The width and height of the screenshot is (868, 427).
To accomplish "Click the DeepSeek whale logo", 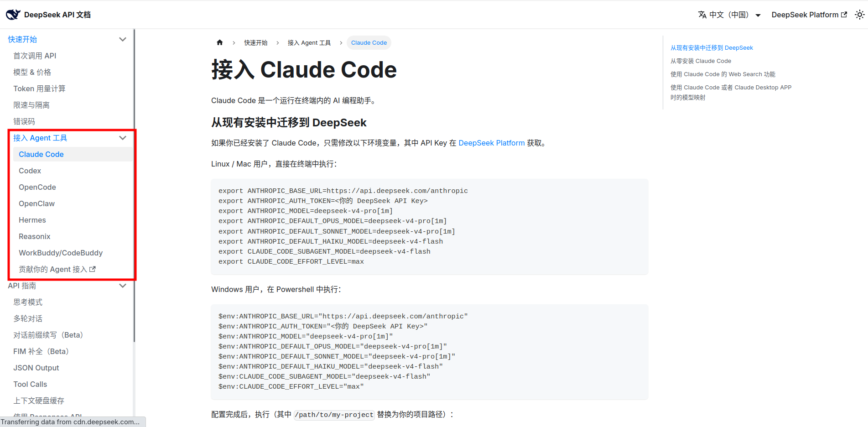I will [13, 15].
